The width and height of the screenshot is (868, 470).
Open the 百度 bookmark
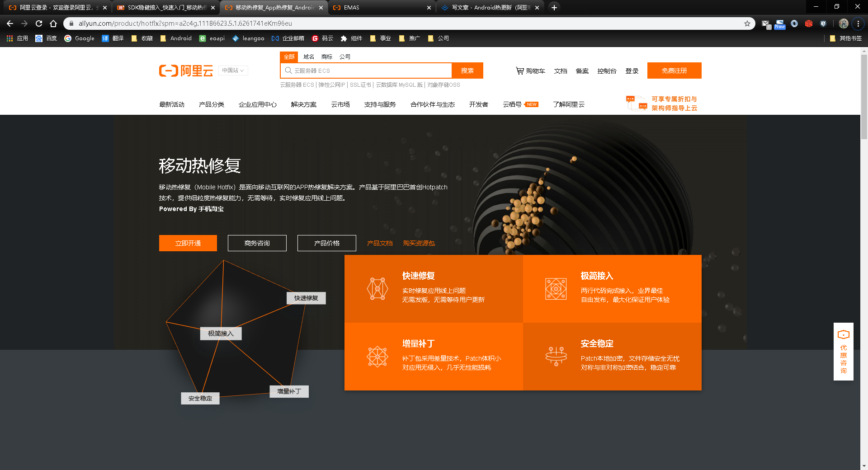point(46,38)
